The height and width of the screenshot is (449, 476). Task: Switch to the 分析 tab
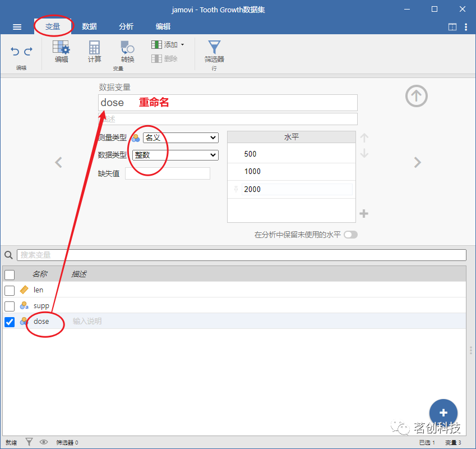tap(126, 26)
